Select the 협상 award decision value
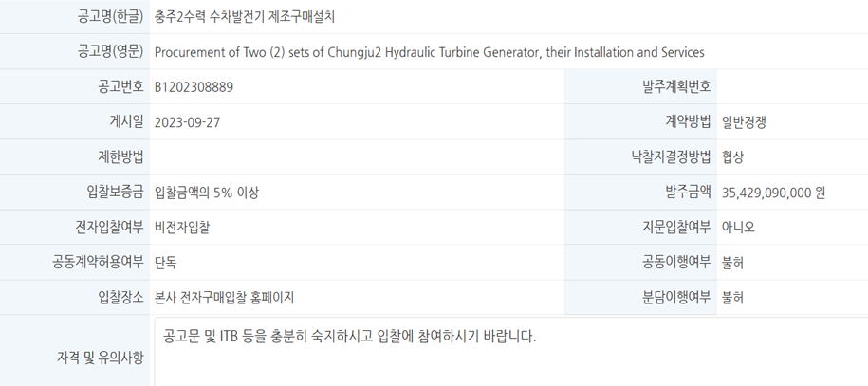The image size is (868, 386). [x=732, y=157]
